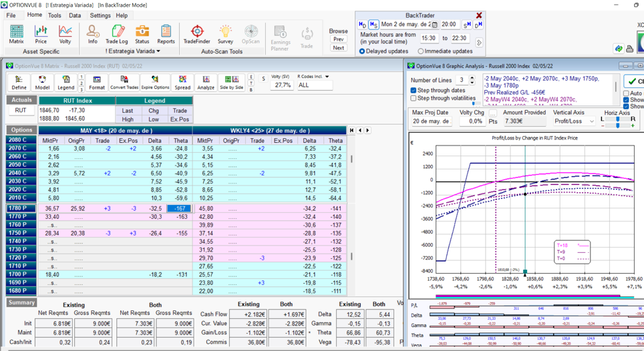
Task: Close the BackTrader panel with red X
Action: pos(479,15)
